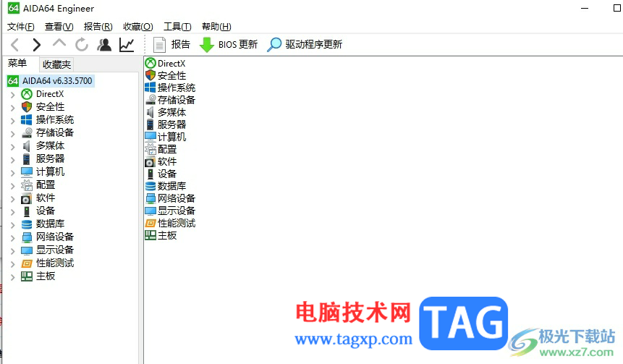Expand the 服务器 tree node
The width and height of the screenshot is (623, 364).
13,160
